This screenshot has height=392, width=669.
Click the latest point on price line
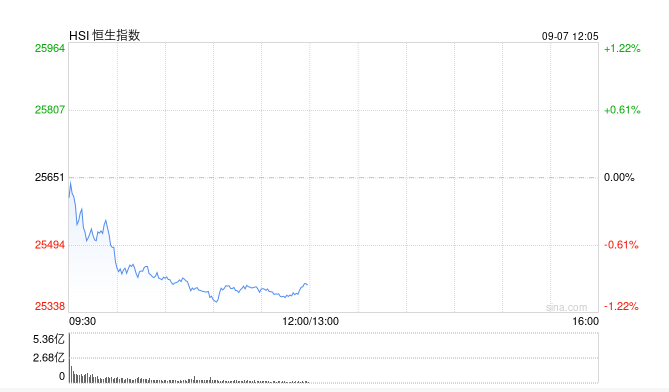[307, 285]
